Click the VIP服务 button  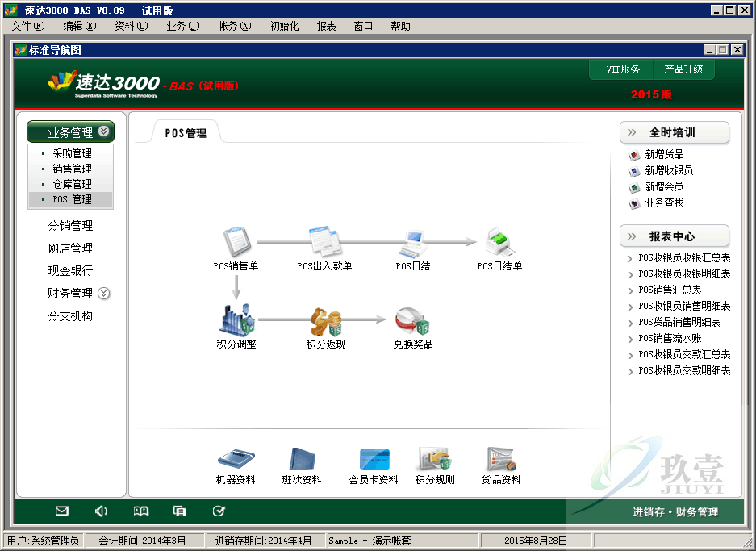pos(622,69)
